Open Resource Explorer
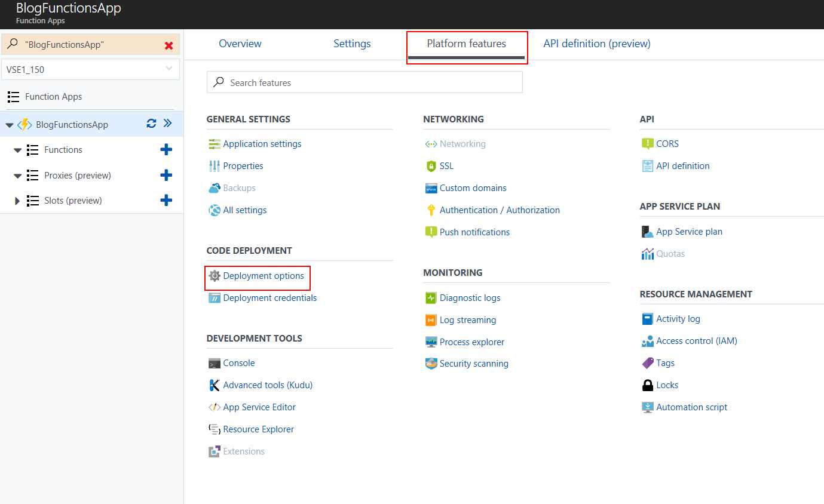824x504 pixels. click(258, 429)
